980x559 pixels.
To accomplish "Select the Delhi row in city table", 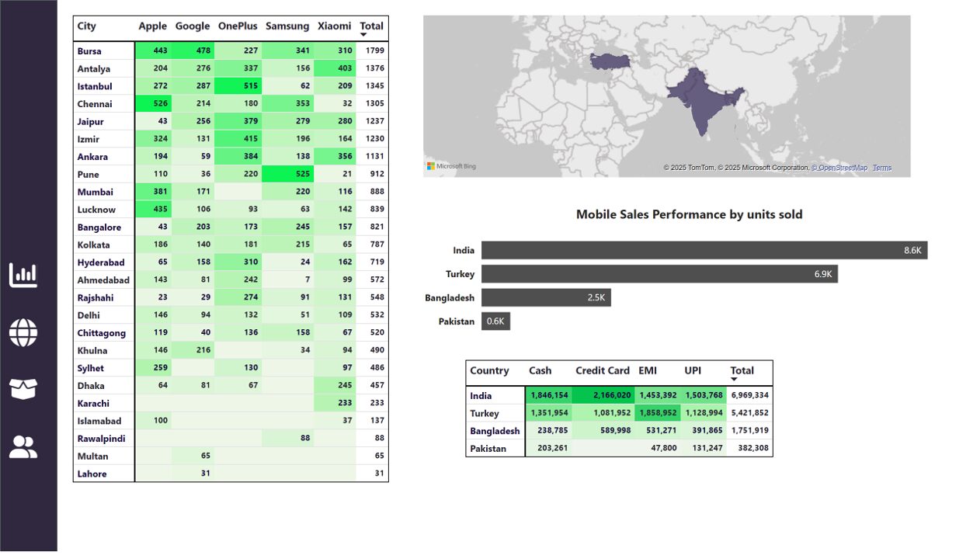I will tap(231, 315).
